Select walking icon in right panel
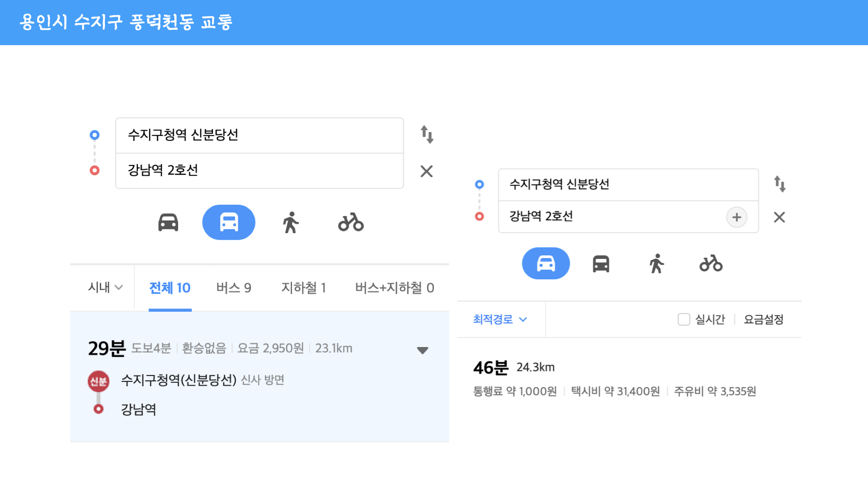The image size is (868, 488). tap(656, 263)
